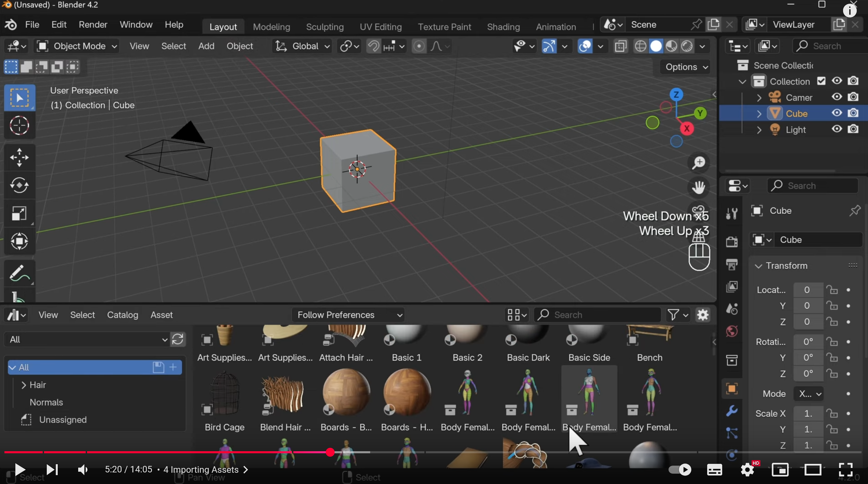
Task: Switch to the Sculpting workspace tab
Action: (x=324, y=27)
